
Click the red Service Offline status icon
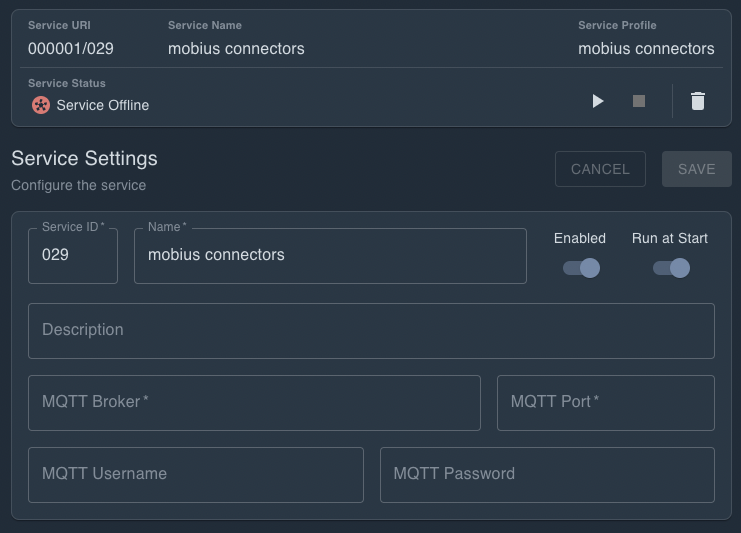click(41, 105)
